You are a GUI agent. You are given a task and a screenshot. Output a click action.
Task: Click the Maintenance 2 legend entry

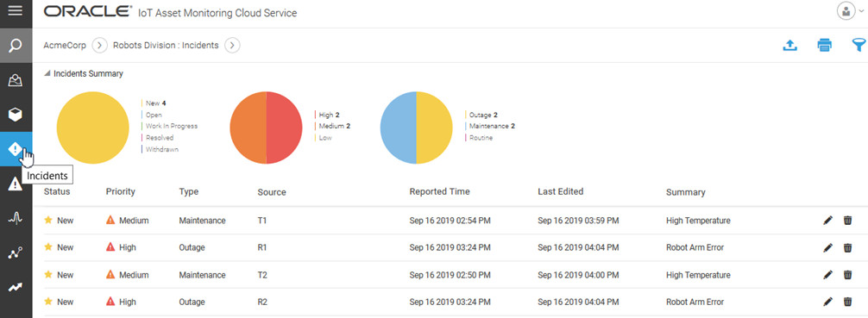pos(490,126)
